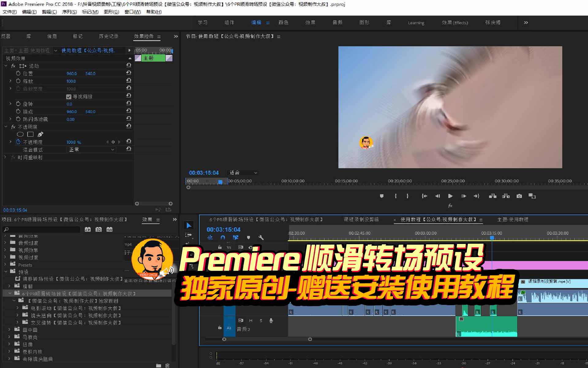Open timeline display settings wrench

261,237
